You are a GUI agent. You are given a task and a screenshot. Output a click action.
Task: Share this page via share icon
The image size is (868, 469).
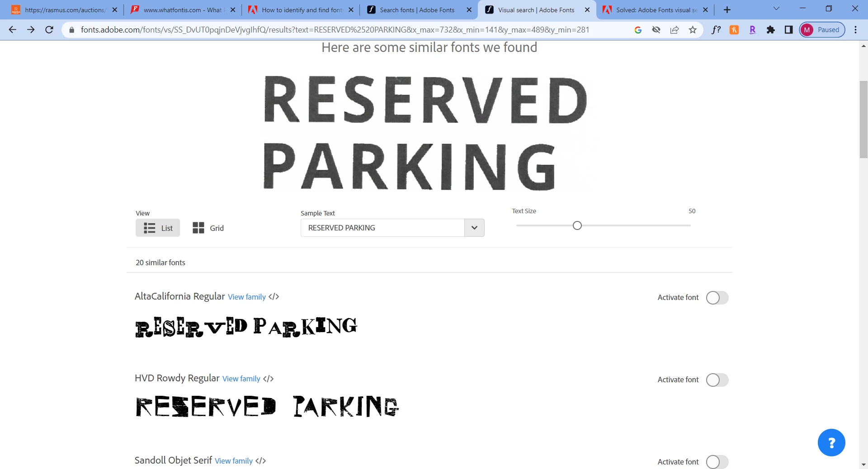click(x=675, y=30)
